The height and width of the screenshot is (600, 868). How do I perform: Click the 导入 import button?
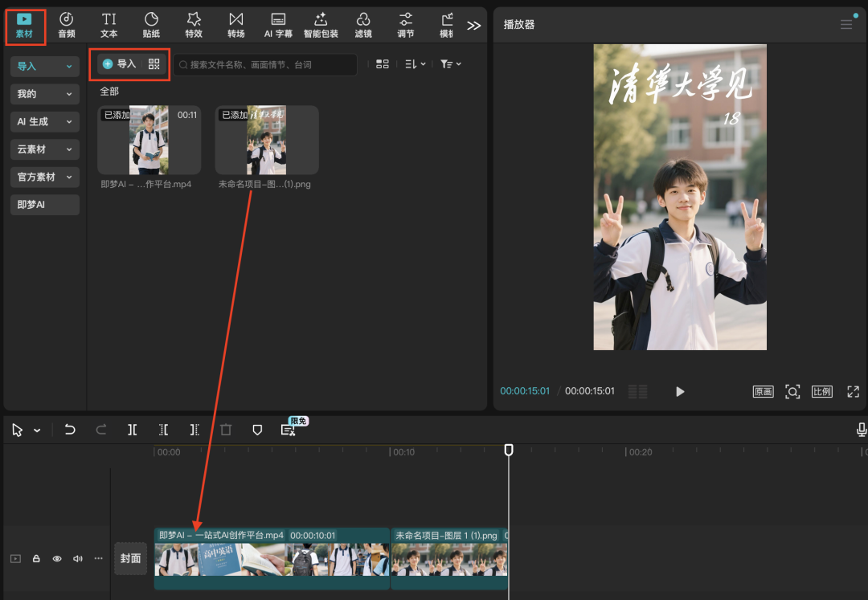[x=122, y=63]
